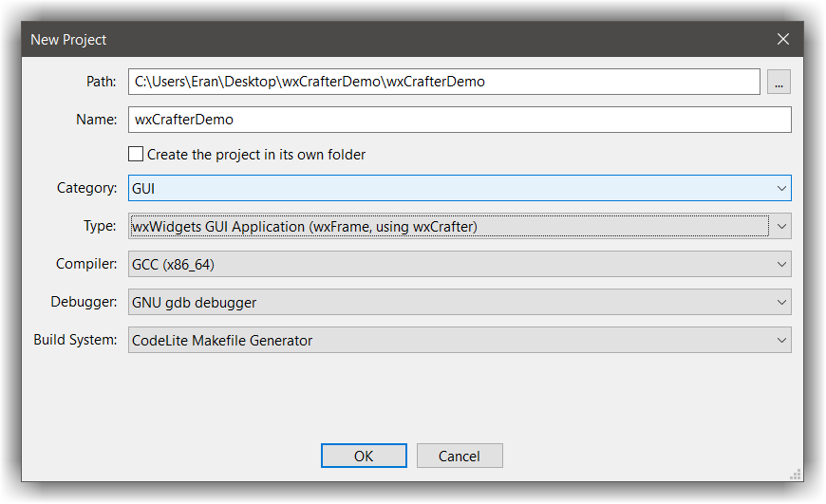Click the Cancel button
Image resolution: width=826 pixels, height=504 pixels.
[x=460, y=456]
